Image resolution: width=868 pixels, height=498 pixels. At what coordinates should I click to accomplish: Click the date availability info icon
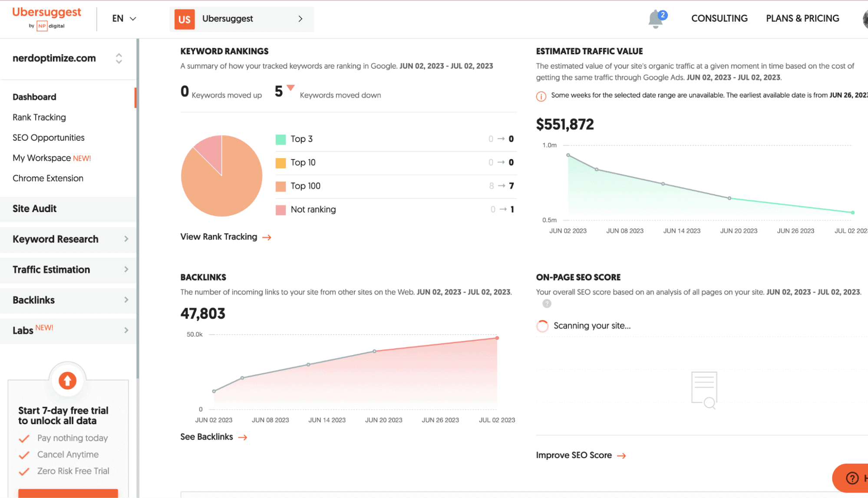coord(541,96)
